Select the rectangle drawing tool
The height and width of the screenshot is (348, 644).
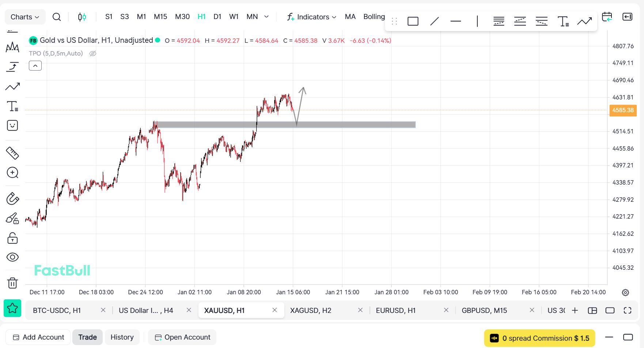click(413, 21)
